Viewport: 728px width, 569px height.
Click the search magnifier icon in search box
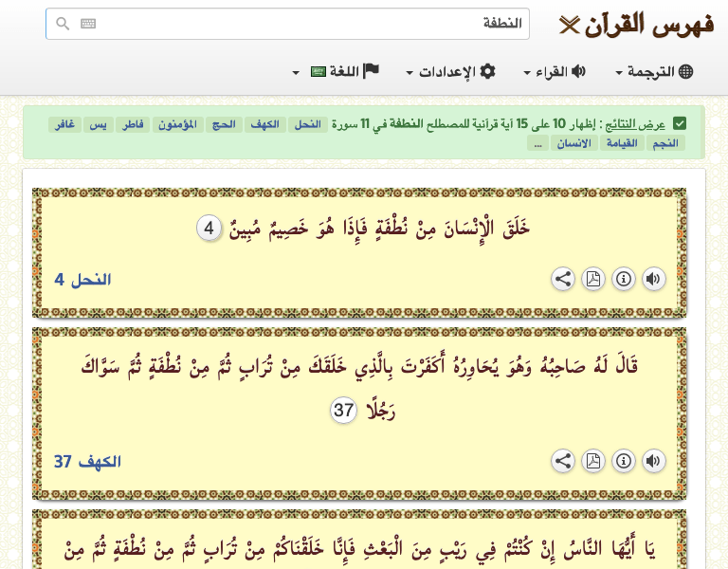click(x=63, y=24)
